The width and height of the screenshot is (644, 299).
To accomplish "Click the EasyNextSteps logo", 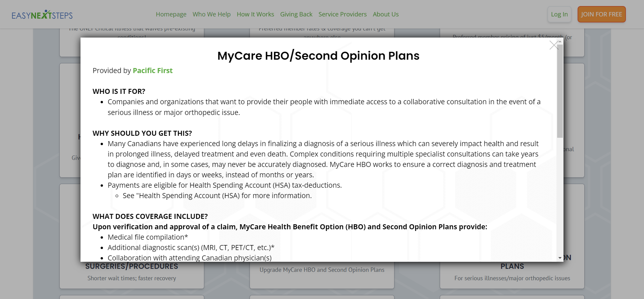I will pos(42,14).
